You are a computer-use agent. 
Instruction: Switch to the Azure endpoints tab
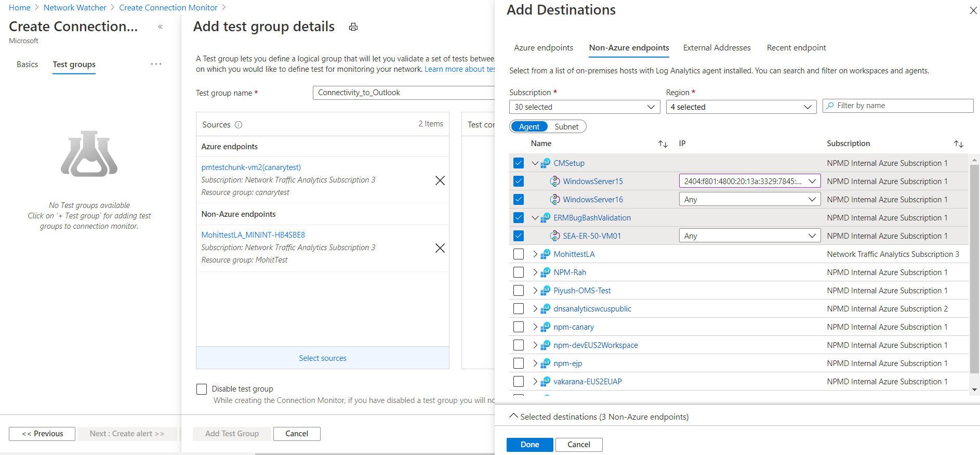544,48
